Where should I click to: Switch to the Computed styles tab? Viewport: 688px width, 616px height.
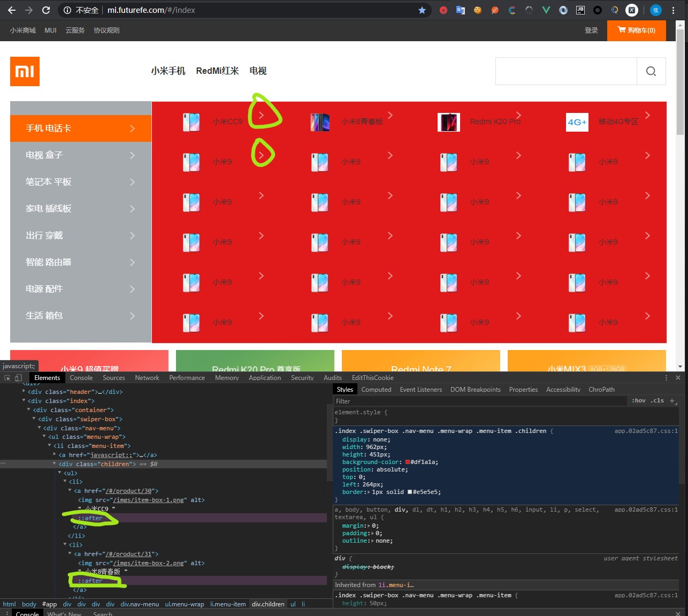click(x=376, y=390)
